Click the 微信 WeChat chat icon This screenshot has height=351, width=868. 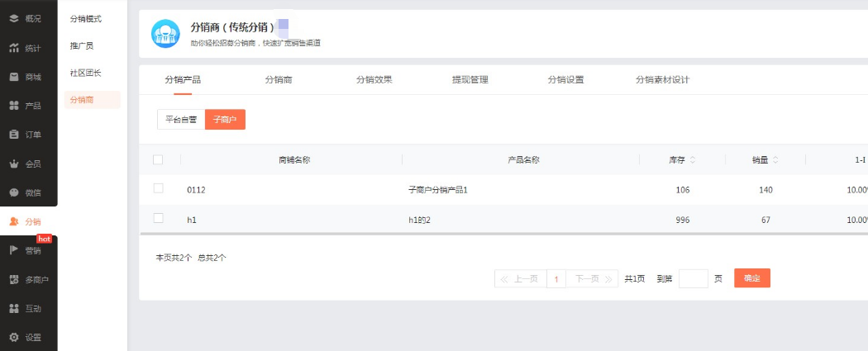tap(14, 192)
